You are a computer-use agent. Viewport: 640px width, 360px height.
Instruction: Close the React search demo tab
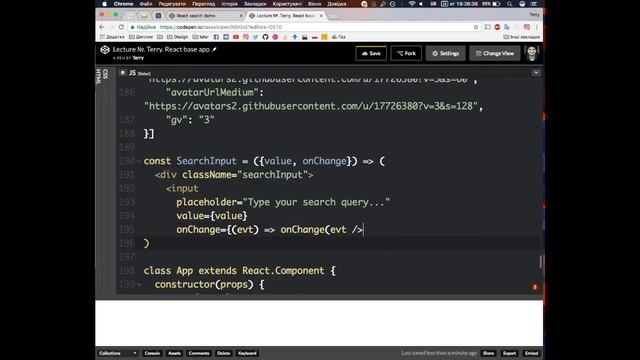(x=241, y=16)
